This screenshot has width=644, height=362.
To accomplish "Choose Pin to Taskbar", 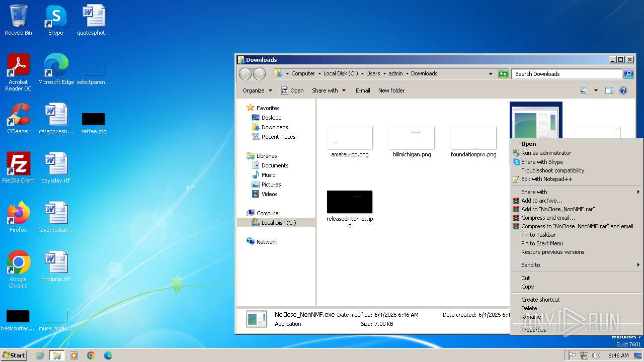I will click(x=577, y=235).
